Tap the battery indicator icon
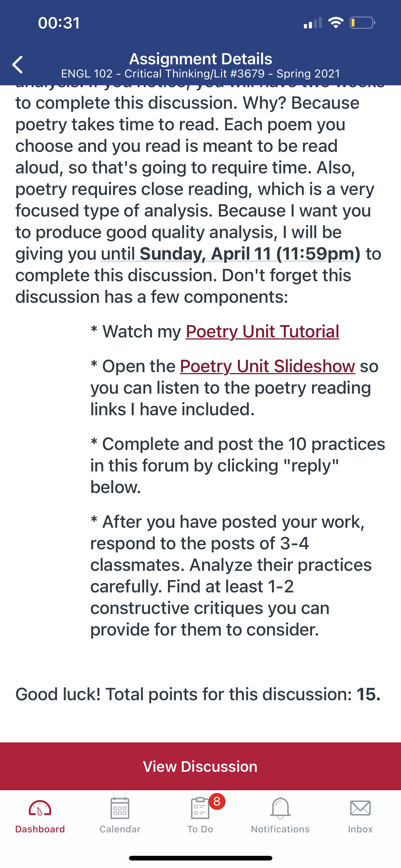Image resolution: width=401 pixels, height=868 pixels. click(362, 23)
